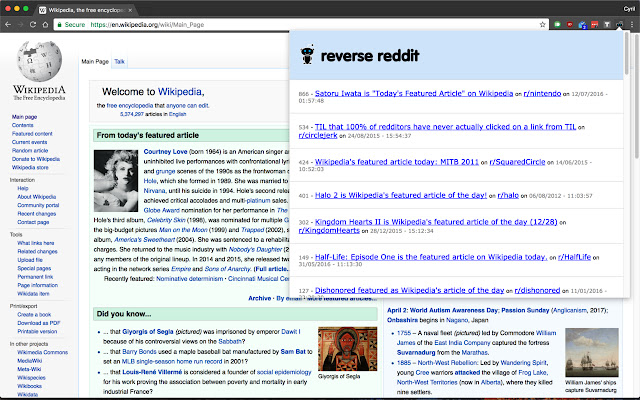Image resolution: width=640 pixels, height=400 pixels.
Task: Click the reverse reddit popup scrollbar
Action: [x=627, y=53]
